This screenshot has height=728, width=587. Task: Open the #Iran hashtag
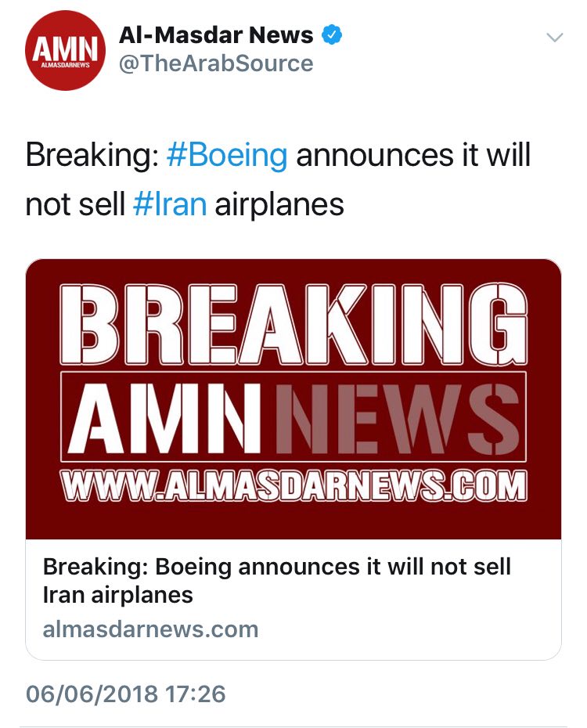(x=170, y=204)
